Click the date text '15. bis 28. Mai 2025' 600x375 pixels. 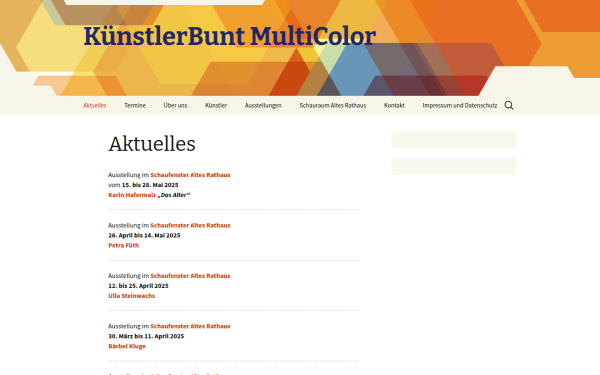tap(150, 185)
